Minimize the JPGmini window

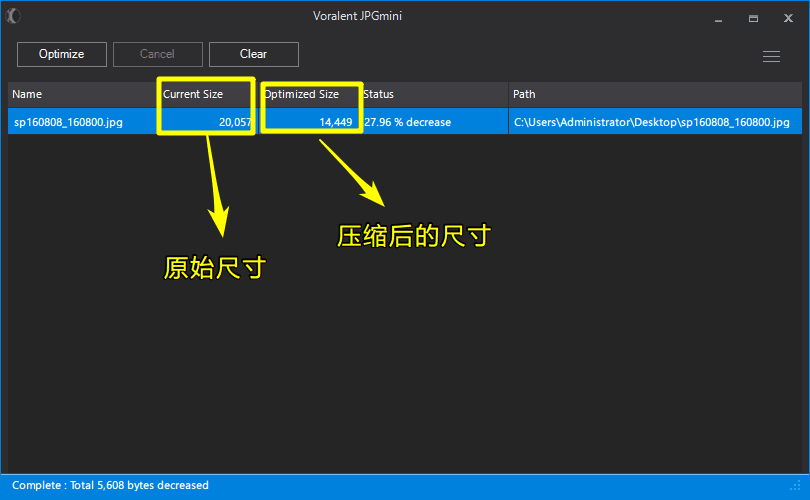click(x=717, y=18)
